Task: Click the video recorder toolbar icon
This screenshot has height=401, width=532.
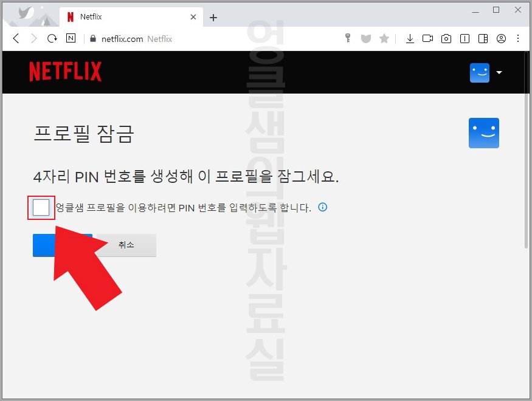Action: [x=427, y=38]
